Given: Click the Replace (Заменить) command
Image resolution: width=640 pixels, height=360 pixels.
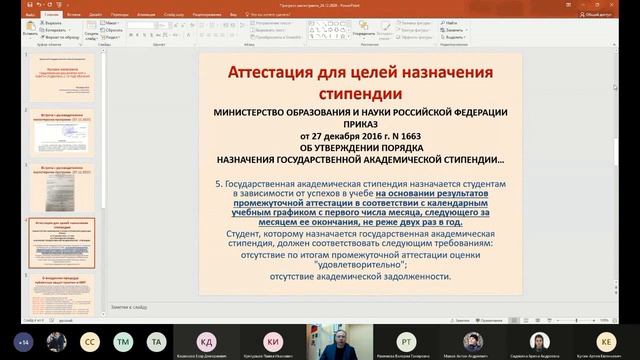Looking at the screenshot, I should 453,30.
